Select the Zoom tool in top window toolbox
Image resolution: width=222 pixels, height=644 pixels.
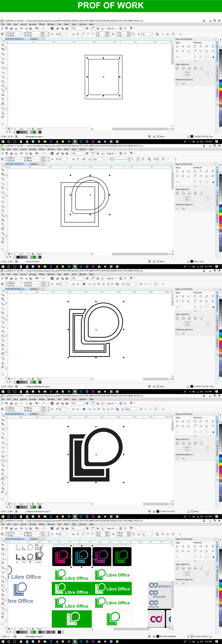(x=2, y=54)
